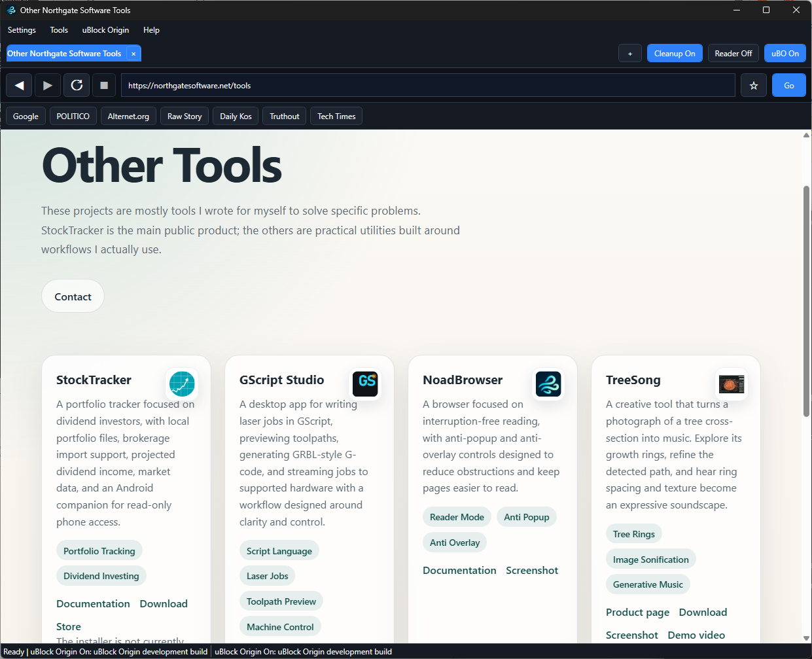
Task: Open the Google bookmark
Action: click(26, 116)
